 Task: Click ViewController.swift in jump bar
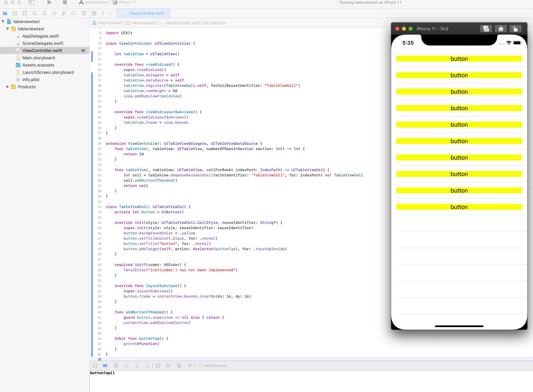179,23
